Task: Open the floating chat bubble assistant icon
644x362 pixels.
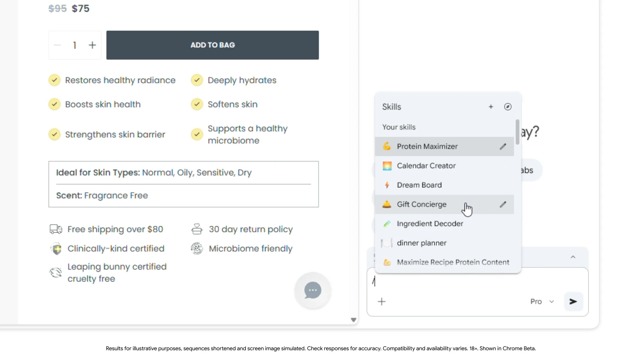Action: point(312,290)
